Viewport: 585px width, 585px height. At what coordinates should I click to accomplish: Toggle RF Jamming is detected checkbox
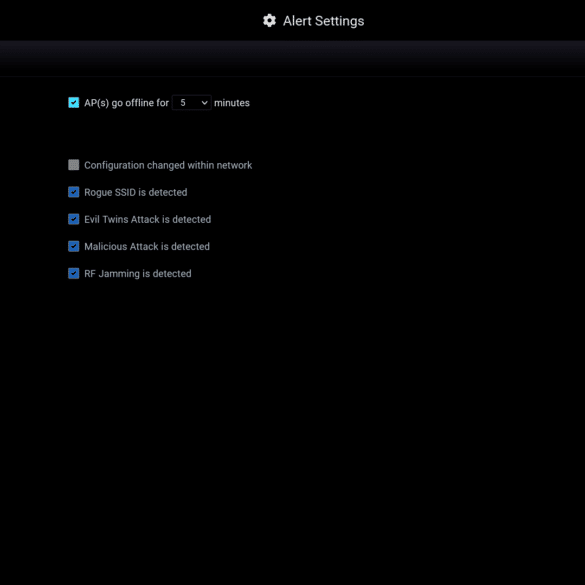(73, 273)
